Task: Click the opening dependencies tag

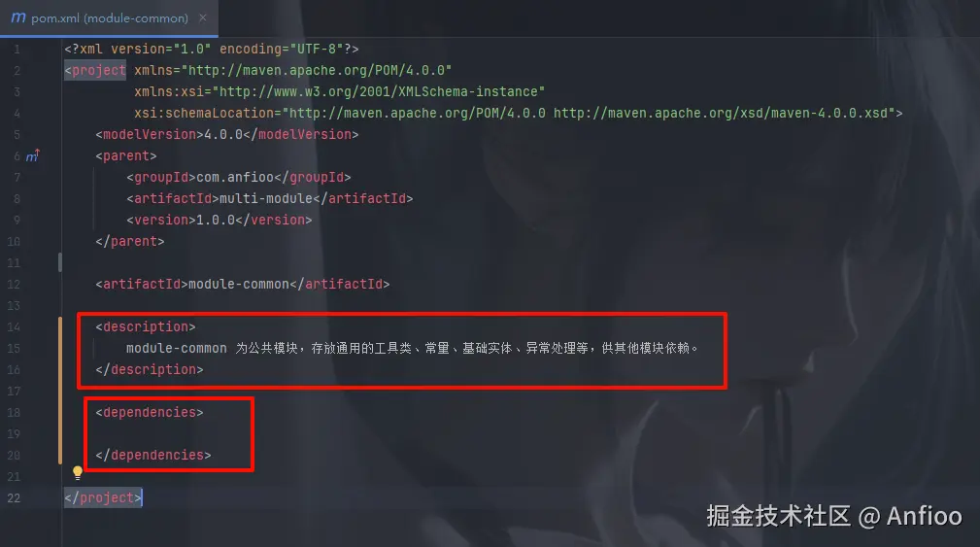Action: tap(150, 412)
